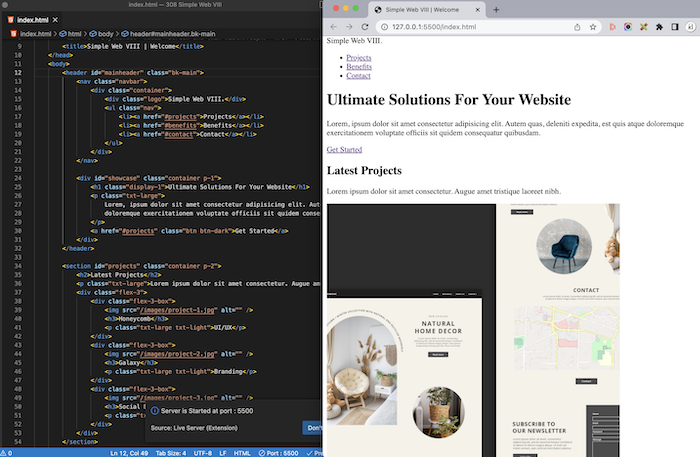Click the HTML file icon on editor tab
The height and width of the screenshot is (457, 700).
click(x=11, y=20)
